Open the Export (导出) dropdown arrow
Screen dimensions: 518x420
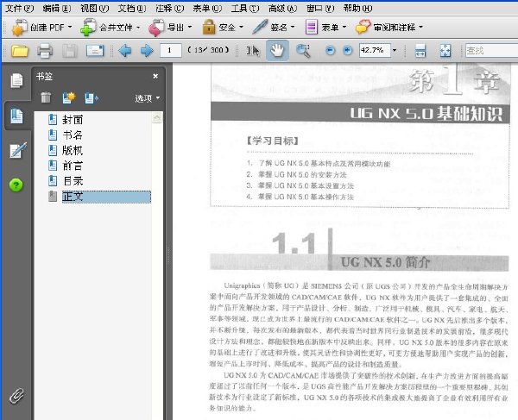[190, 27]
